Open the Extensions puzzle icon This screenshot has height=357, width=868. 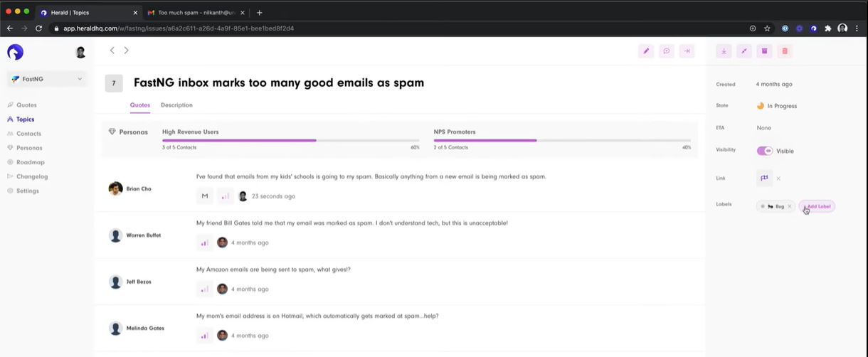tap(828, 28)
